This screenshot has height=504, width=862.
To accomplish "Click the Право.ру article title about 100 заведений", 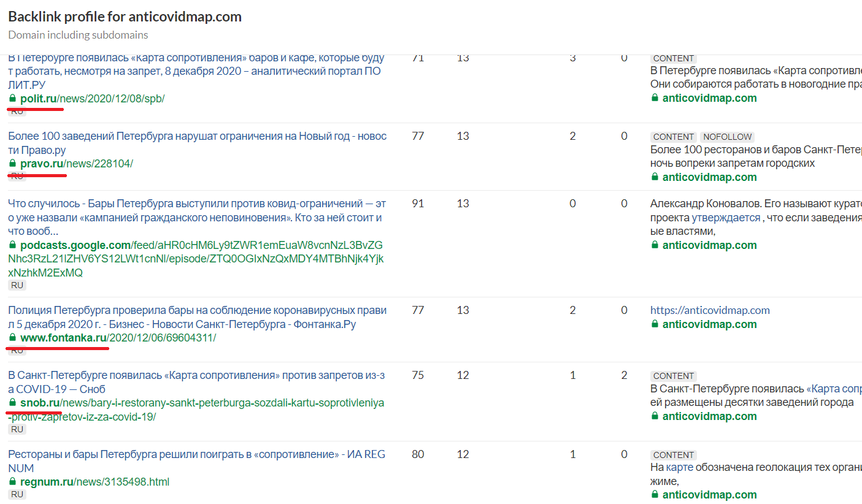I will (x=196, y=136).
